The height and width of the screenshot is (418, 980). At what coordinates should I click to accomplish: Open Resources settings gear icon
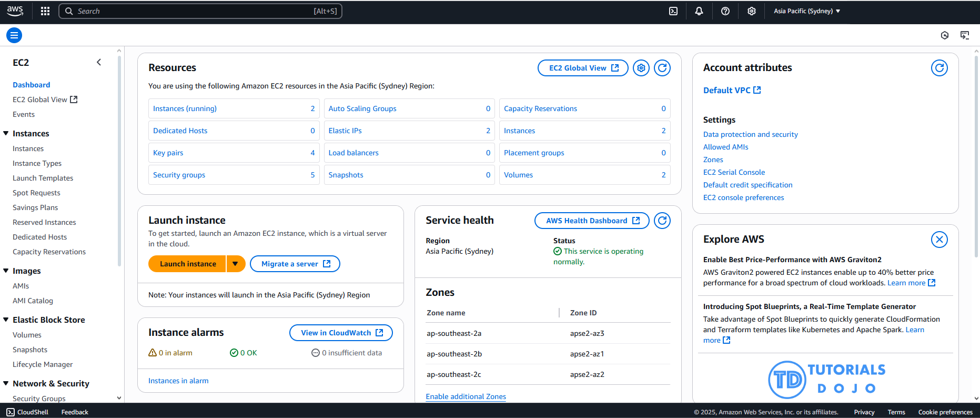[641, 68]
